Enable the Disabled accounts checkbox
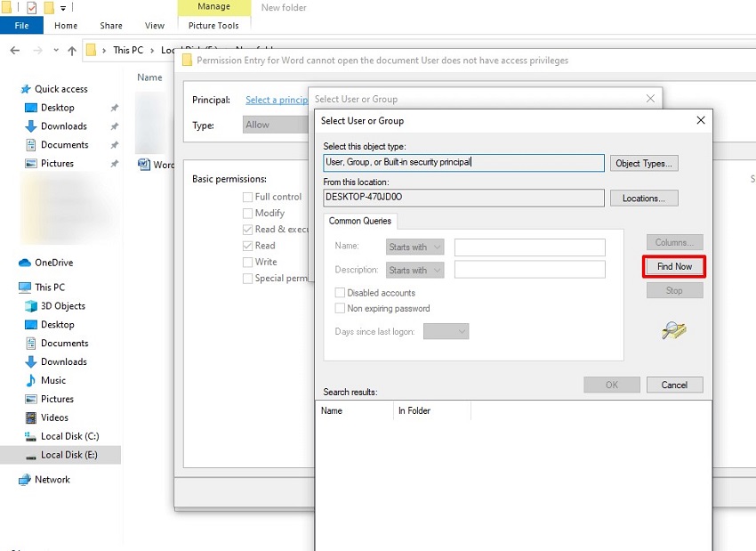The height and width of the screenshot is (551, 756). 340,293
